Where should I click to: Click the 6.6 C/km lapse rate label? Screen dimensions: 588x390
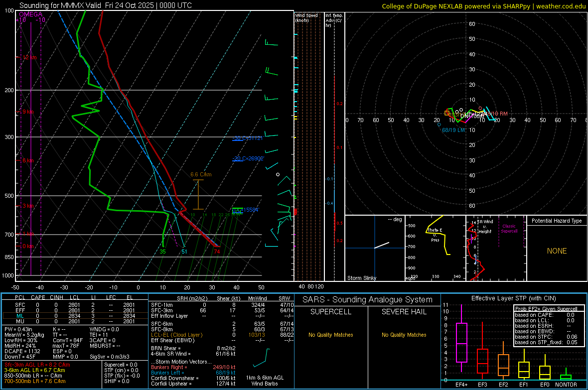pos(201,174)
